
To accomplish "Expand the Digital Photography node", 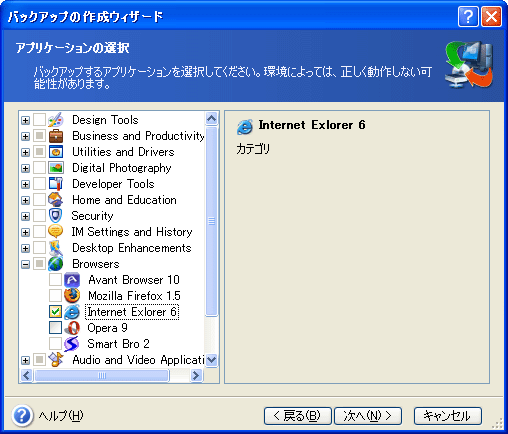I will pyautogui.click(x=25, y=168).
